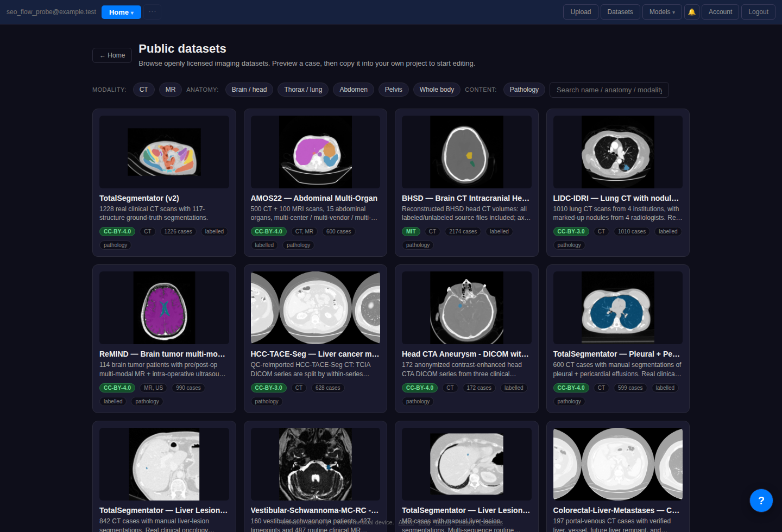Open the blue help question mark button

761,501
